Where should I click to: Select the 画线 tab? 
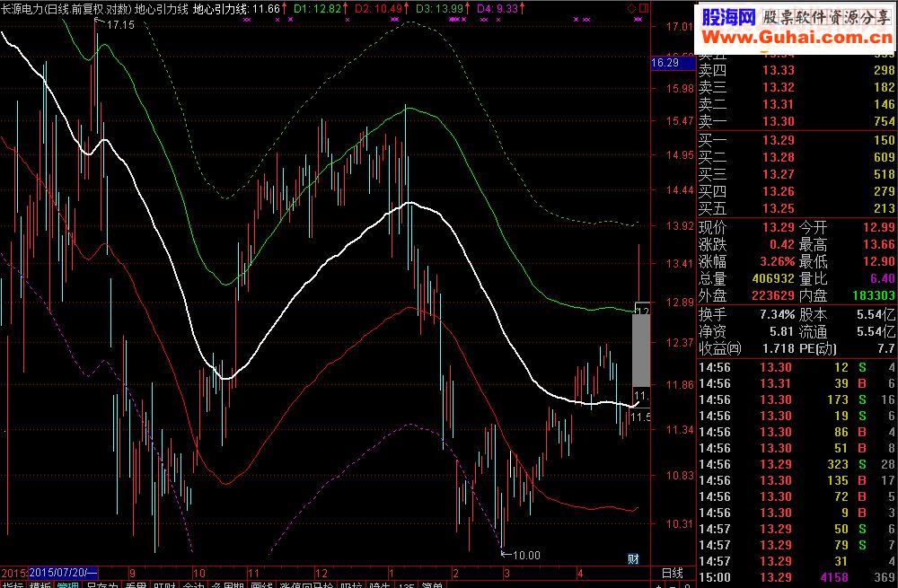pyautogui.click(x=261, y=585)
